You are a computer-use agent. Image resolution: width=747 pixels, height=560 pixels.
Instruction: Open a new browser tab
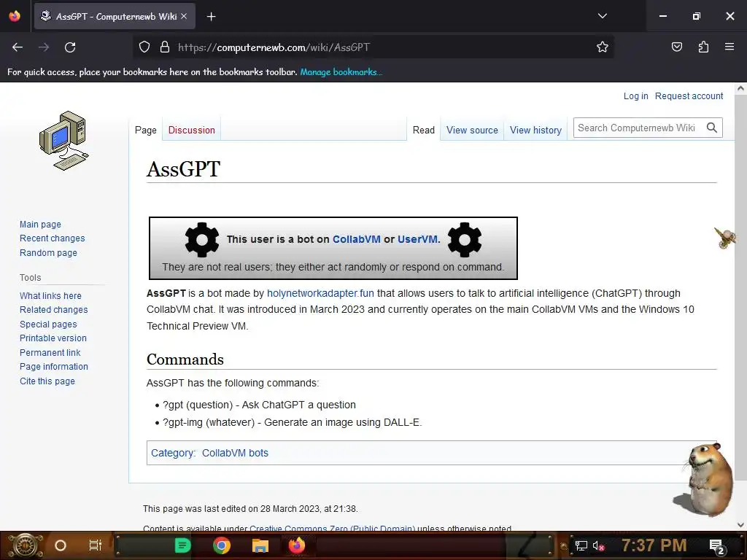tap(211, 17)
